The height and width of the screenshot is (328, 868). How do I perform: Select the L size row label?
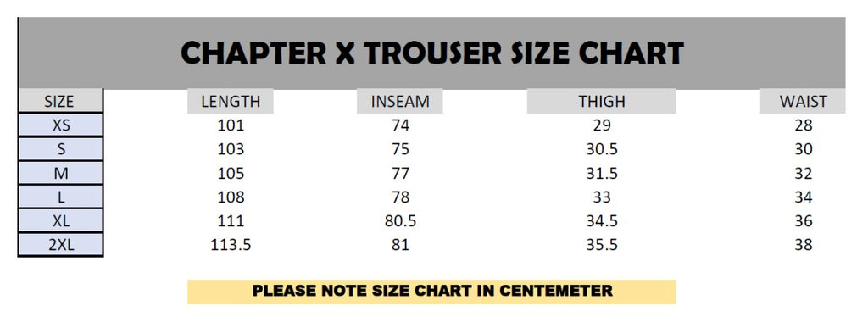(61, 197)
